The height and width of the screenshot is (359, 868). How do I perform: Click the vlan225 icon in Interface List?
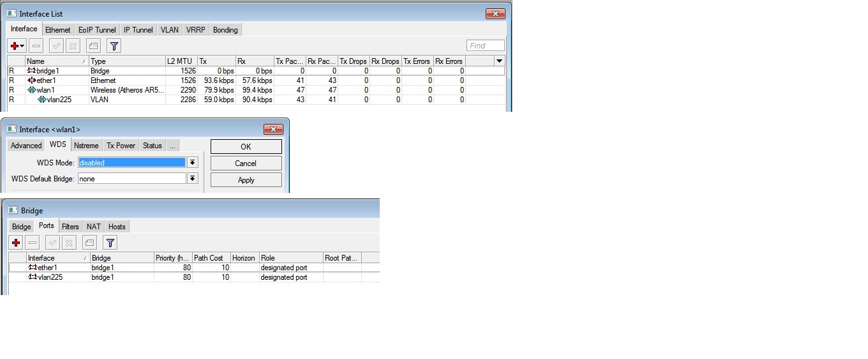click(42, 100)
